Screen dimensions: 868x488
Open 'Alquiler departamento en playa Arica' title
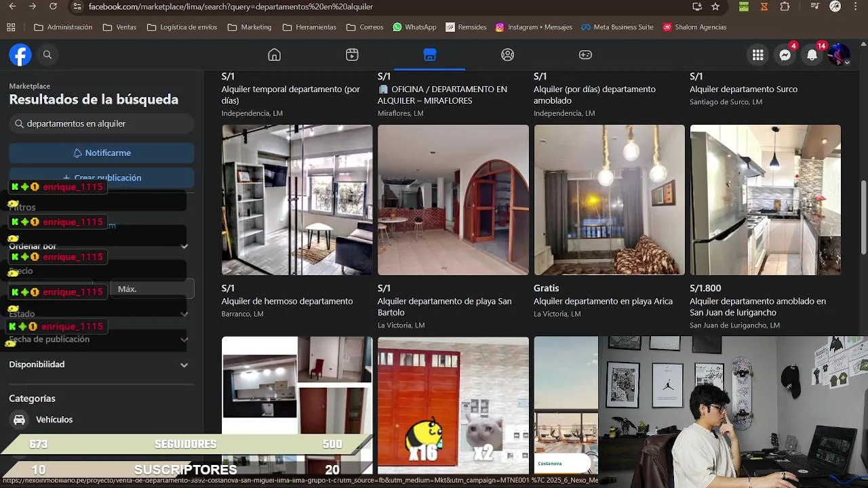coord(603,302)
